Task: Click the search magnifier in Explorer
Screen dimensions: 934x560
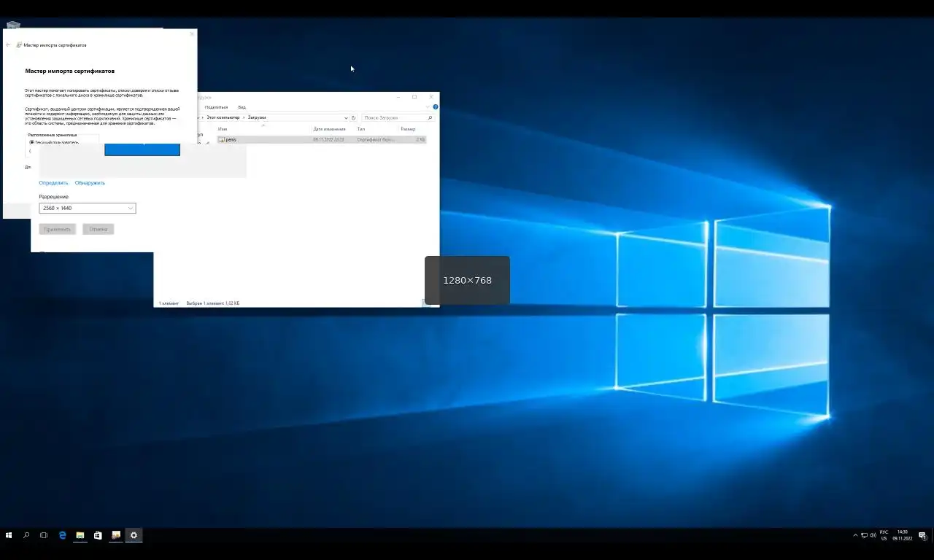Action: tap(430, 117)
